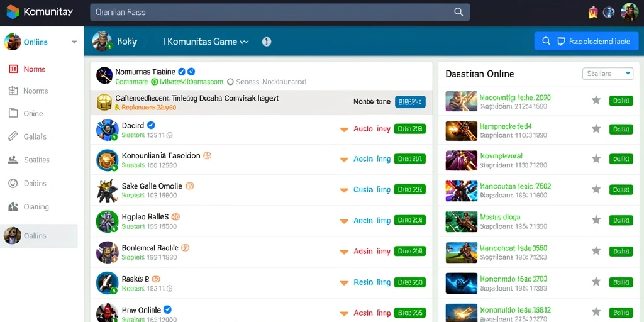Click the Hoky avatar in the blue bar

pyautogui.click(x=101, y=41)
